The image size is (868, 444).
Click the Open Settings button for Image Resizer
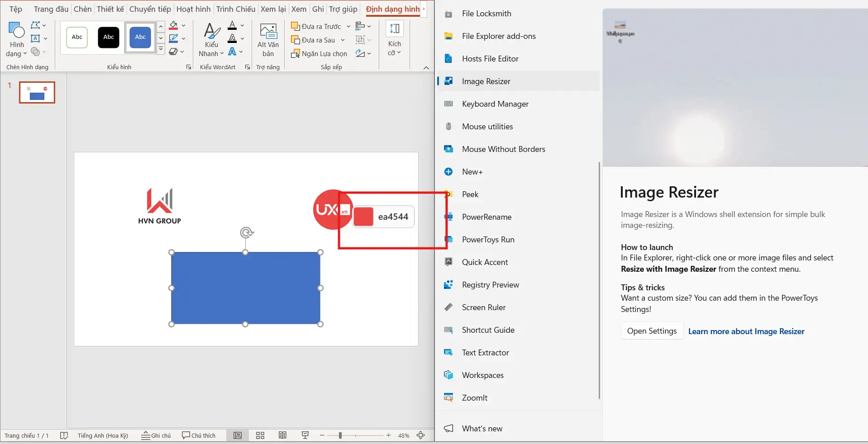pyautogui.click(x=652, y=331)
